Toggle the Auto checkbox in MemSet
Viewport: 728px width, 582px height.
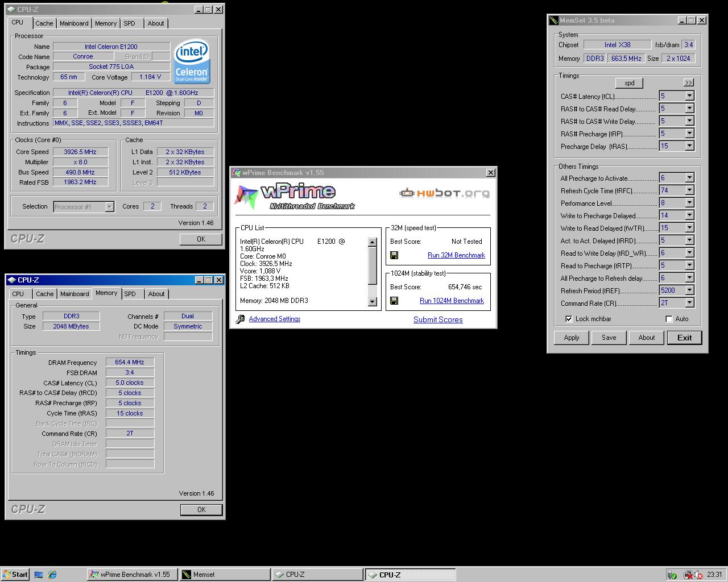pyautogui.click(x=669, y=319)
